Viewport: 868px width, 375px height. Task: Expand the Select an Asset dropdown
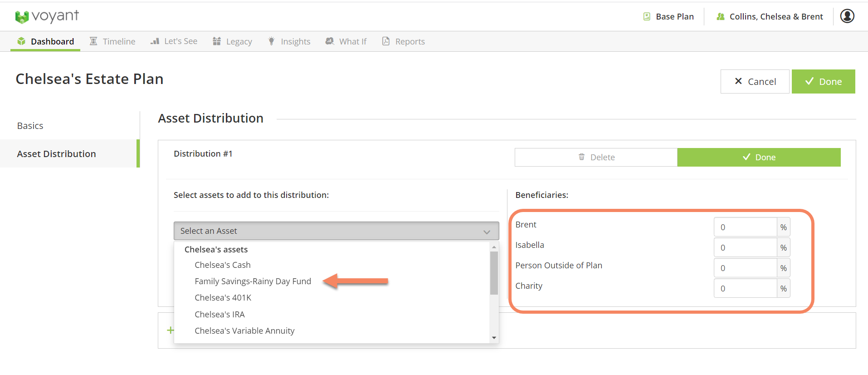336,231
